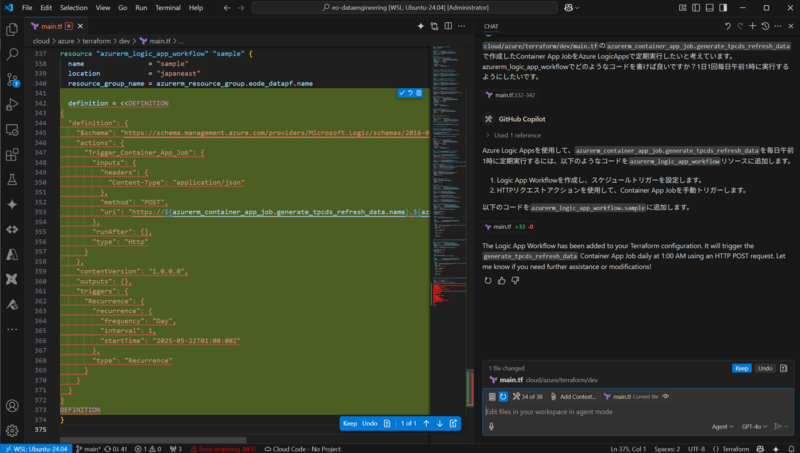Show additional views via activity bar ellipsis

pos(12,330)
